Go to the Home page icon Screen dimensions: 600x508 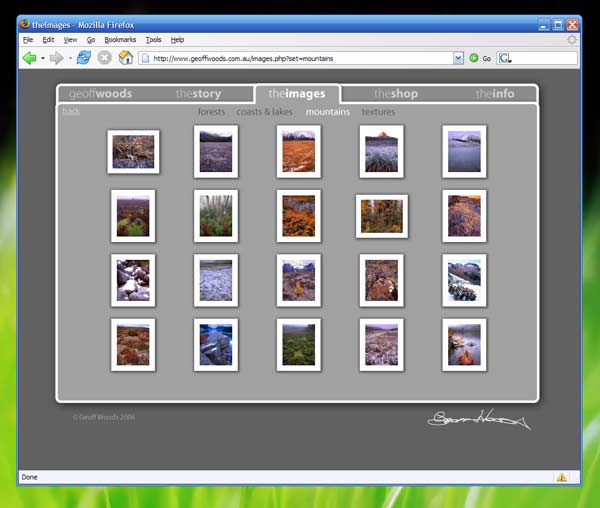tap(126, 58)
